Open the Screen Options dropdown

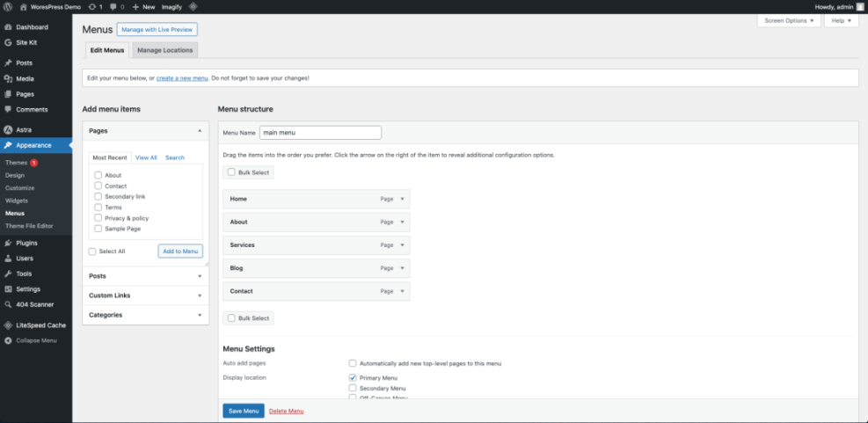pos(789,20)
